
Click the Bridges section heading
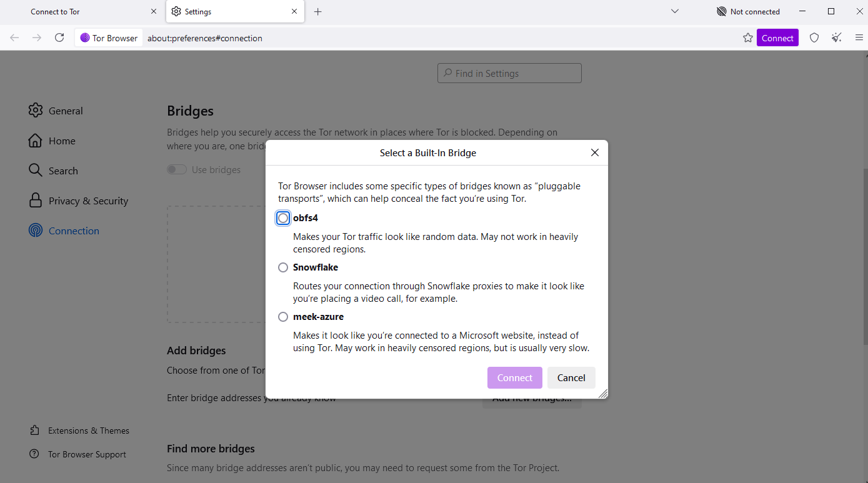190,111
